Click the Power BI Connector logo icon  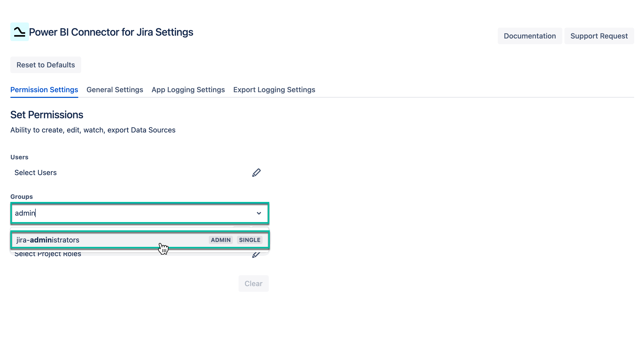click(19, 32)
